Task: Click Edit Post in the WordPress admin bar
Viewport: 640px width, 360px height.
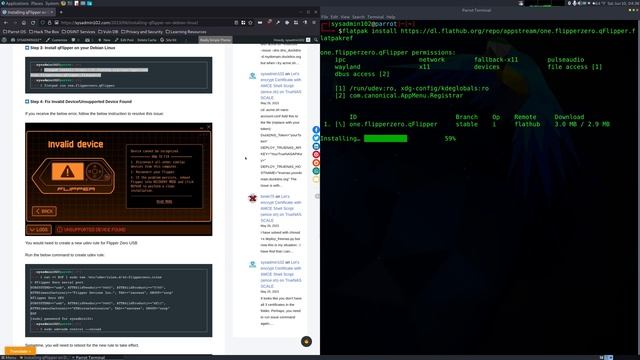Action: click(124, 40)
